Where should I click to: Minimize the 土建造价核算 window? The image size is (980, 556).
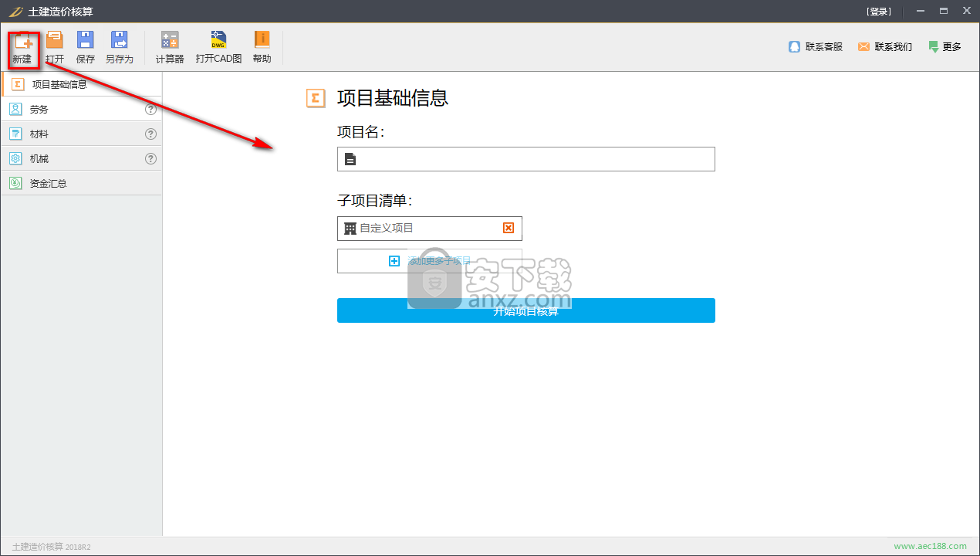click(920, 12)
